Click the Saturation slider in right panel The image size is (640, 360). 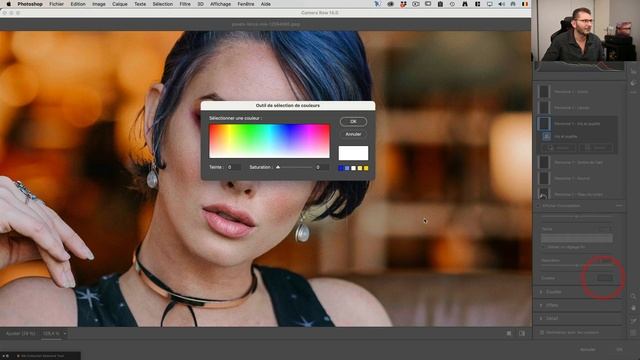tap(577, 266)
